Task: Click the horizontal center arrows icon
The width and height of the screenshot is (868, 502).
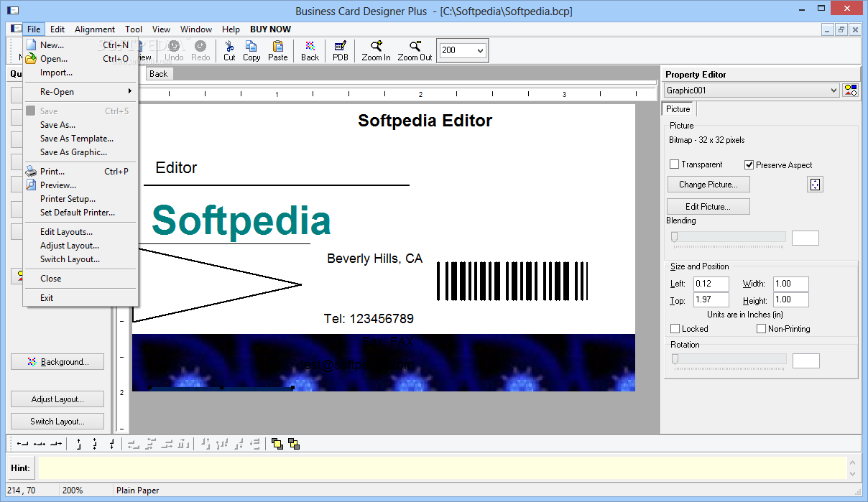Action: [x=40, y=444]
